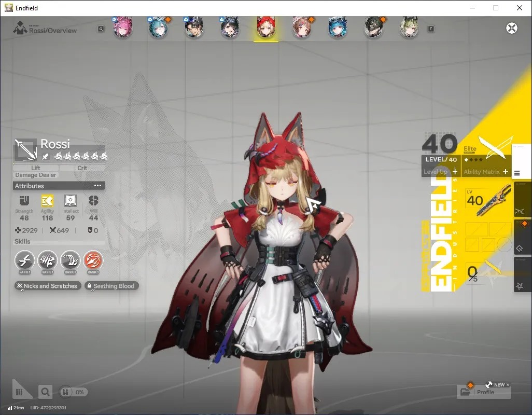532x415 pixels.
Task: Click Level Up plus button
Action: pyautogui.click(x=455, y=172)
